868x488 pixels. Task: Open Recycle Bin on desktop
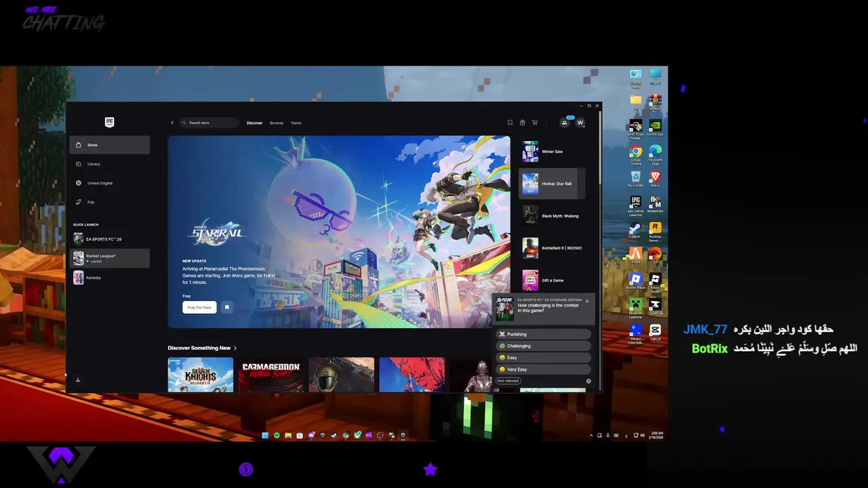point(635,178)
